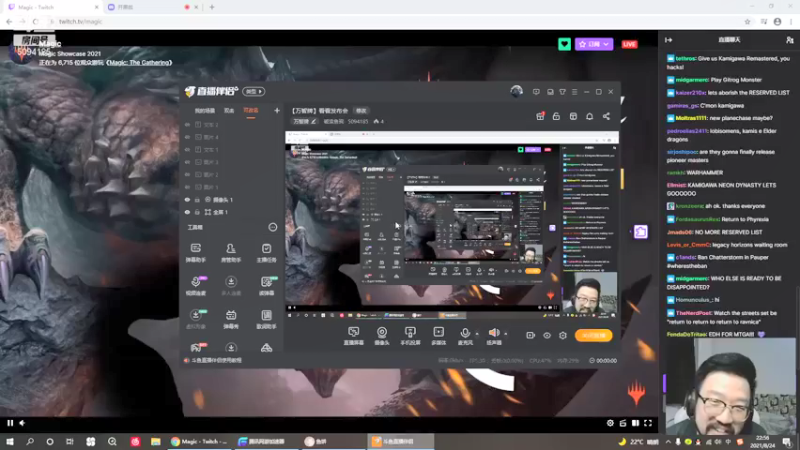Toggle visibility of 图片 4 source

(x=187, y=137)
